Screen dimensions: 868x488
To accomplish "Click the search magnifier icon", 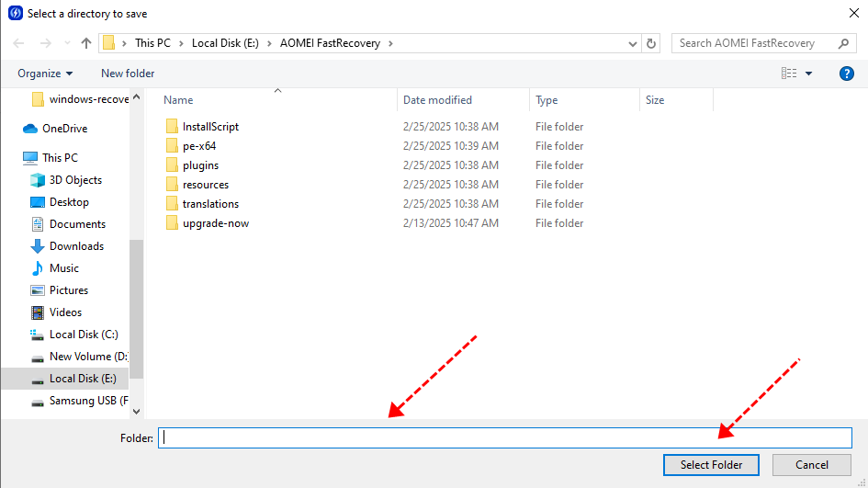I will click(x=843, y=43).
